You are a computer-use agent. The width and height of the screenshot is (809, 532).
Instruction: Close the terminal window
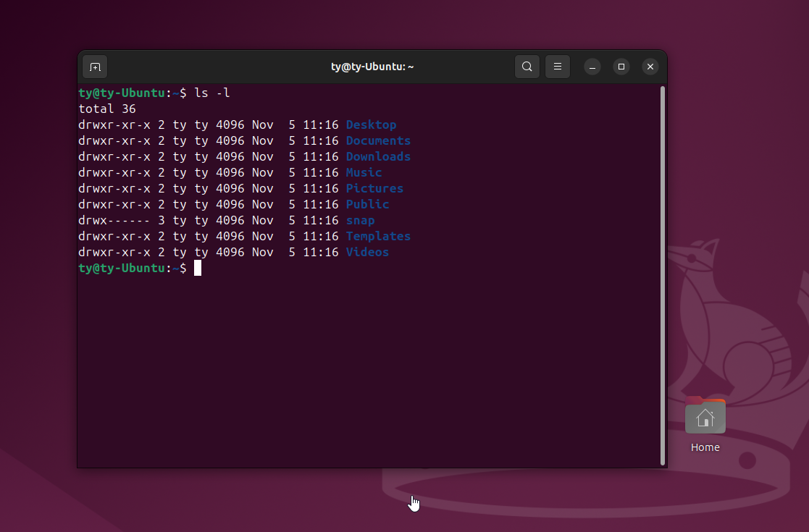[650, 67]
